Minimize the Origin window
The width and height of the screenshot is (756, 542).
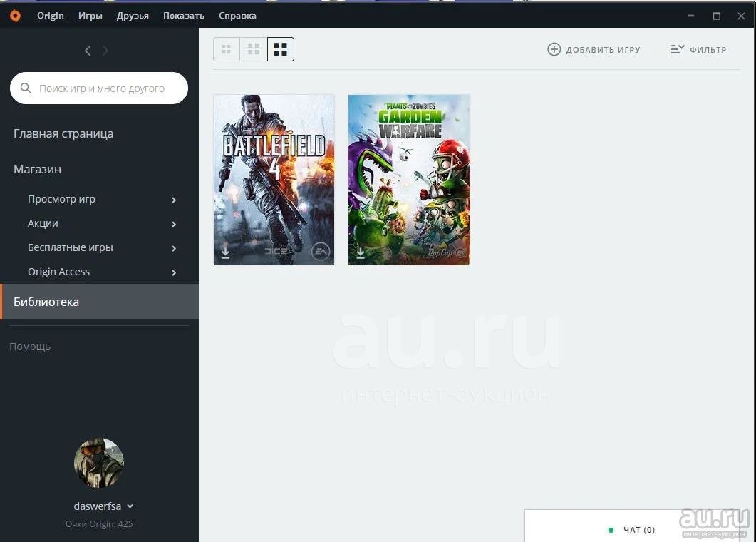691,16
